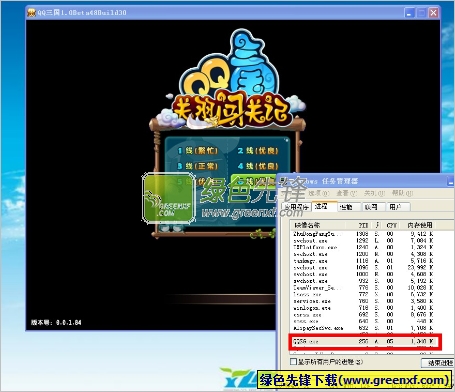Viewport: 455px width, 392px height.
Task: Minimize the Task Manager window
Action: pyautogui.click(x=451, y=182)
